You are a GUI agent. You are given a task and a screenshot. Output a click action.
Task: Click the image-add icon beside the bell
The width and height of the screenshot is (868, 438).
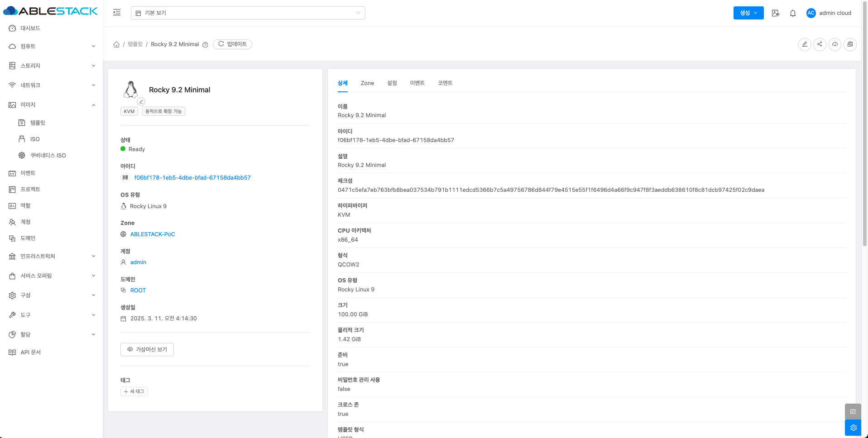pyautogui.click(x=776, y=13)
